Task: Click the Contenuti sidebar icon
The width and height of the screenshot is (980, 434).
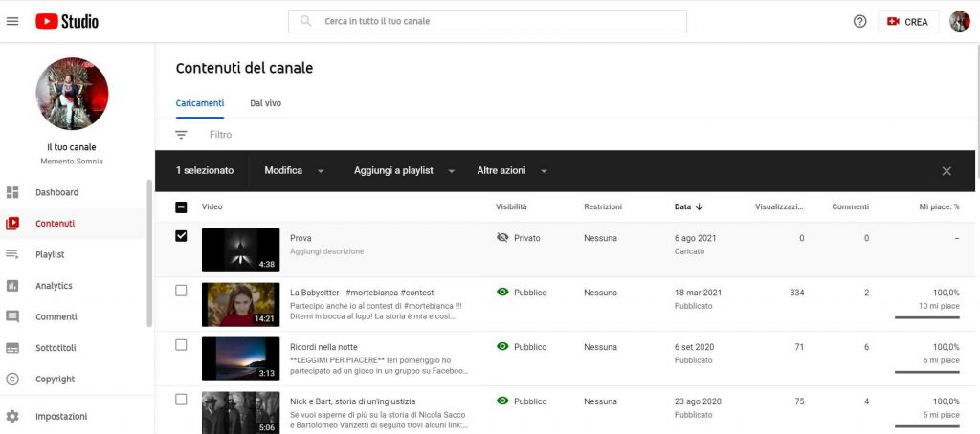Action: 12,224
